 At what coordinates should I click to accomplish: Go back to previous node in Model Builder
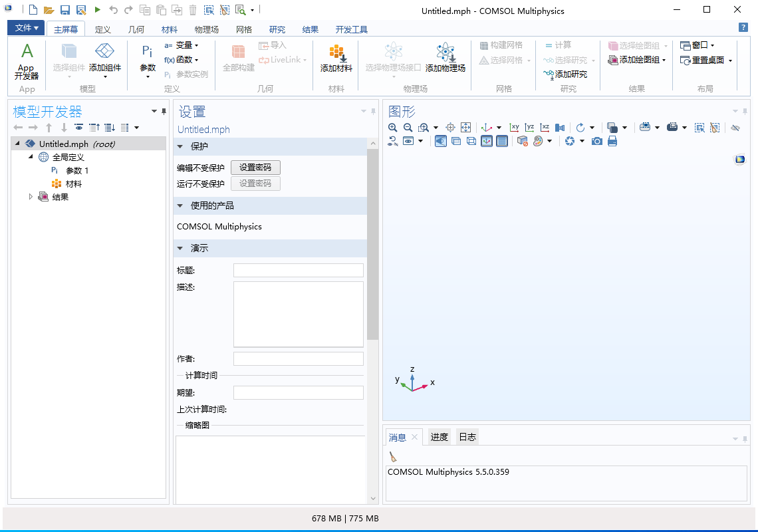[18, 128]
